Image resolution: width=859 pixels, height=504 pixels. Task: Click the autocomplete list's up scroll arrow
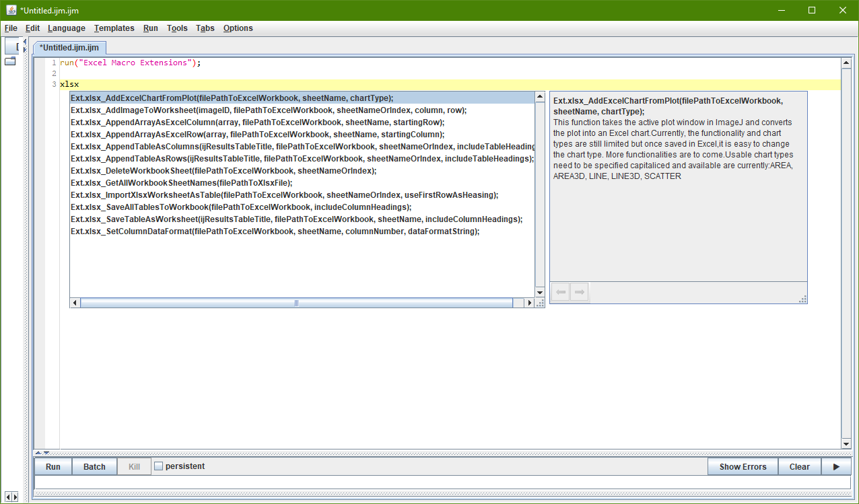(540, 98)
